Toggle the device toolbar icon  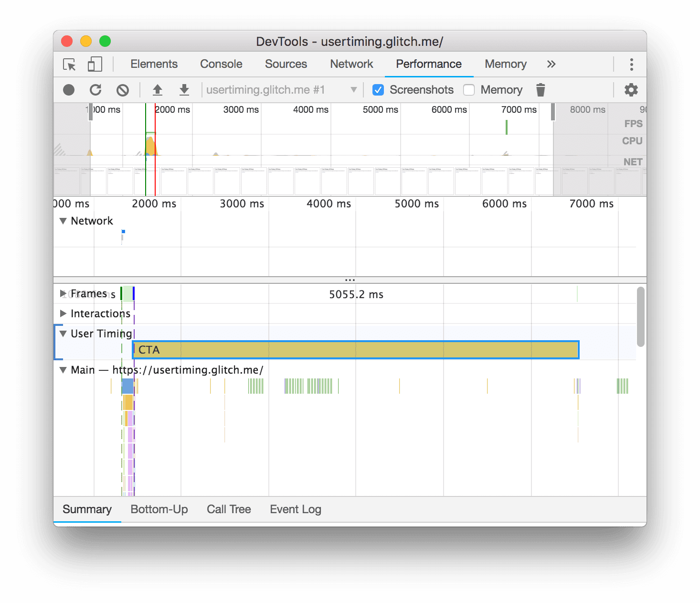tap(95, 64)
